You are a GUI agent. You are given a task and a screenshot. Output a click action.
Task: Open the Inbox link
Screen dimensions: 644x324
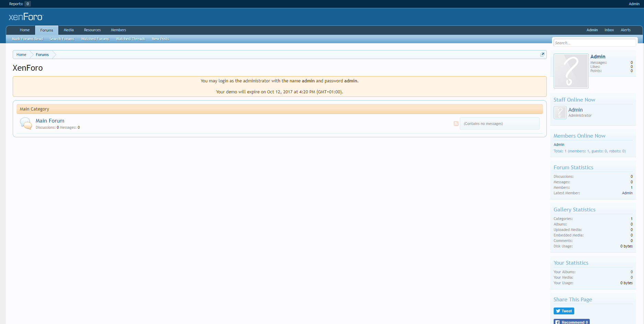coord(609,30)
